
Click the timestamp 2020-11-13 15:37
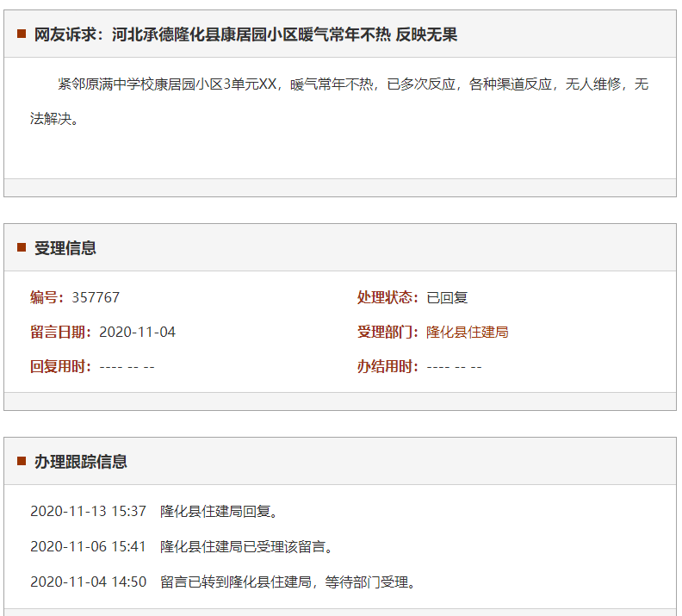(88, 511)
